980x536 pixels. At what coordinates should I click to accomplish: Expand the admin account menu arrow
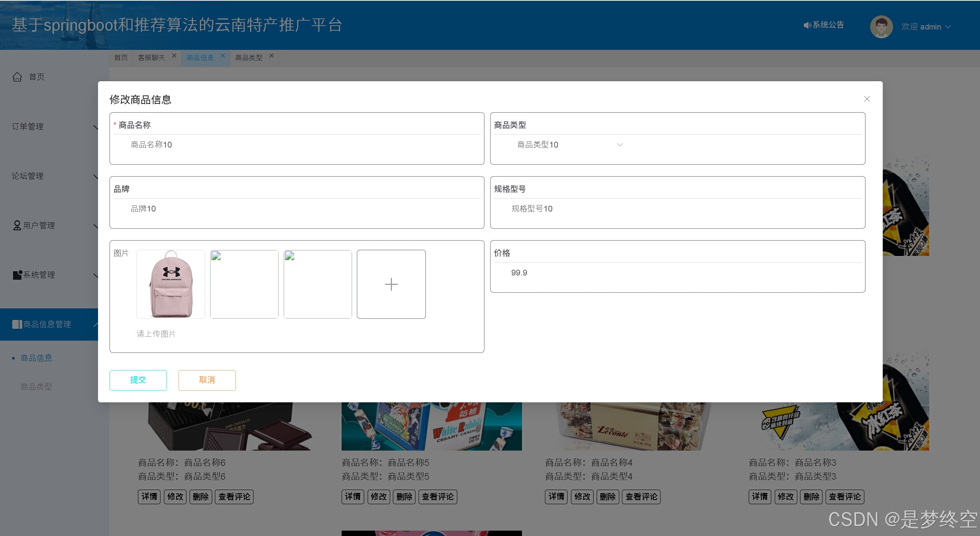[x=948, y=27]
